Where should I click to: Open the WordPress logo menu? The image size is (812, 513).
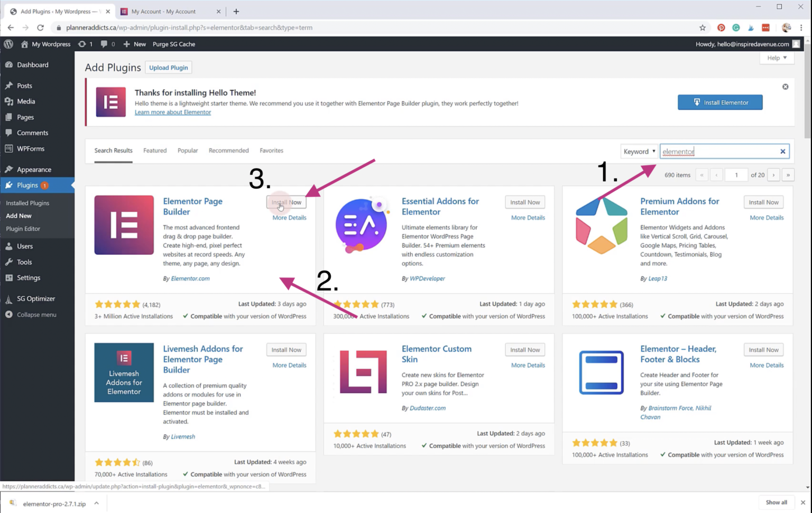[8, 44]
